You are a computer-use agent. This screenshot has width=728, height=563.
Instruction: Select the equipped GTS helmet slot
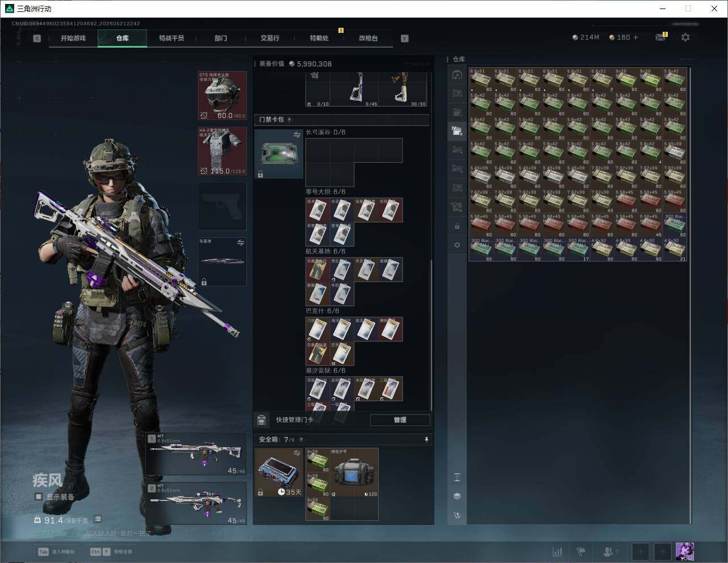click(x=222, y=95)
